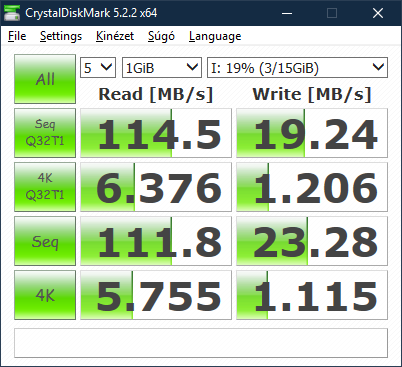Image resolution: width=402 pixels, height=367 pixels.
Task: Open the Súgó menu
Action: pos(161,36)
